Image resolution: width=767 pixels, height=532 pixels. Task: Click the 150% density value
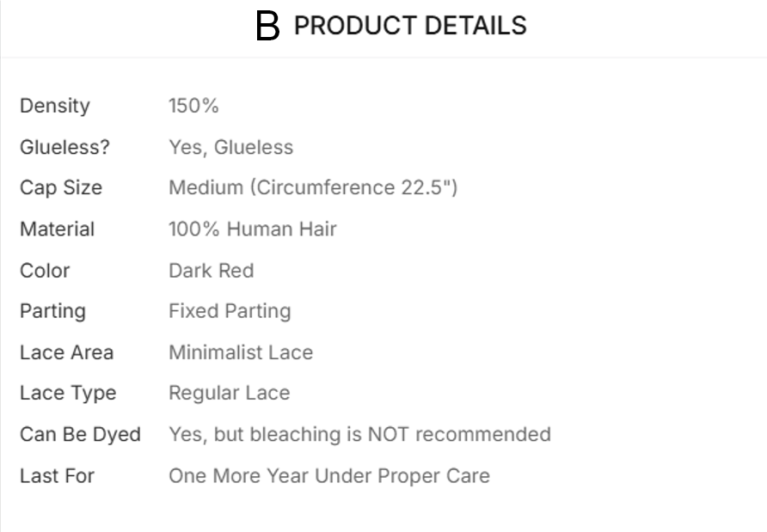pos(193,106)
